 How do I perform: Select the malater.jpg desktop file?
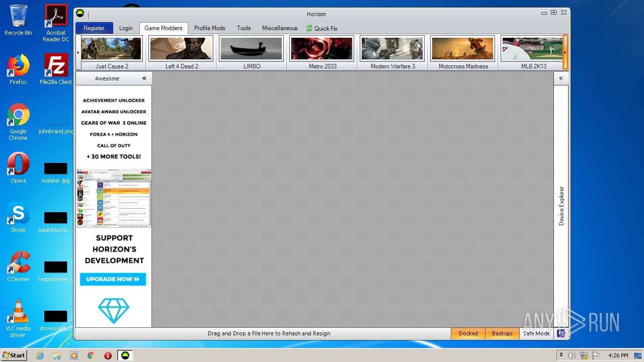click(x=56, y=173)
